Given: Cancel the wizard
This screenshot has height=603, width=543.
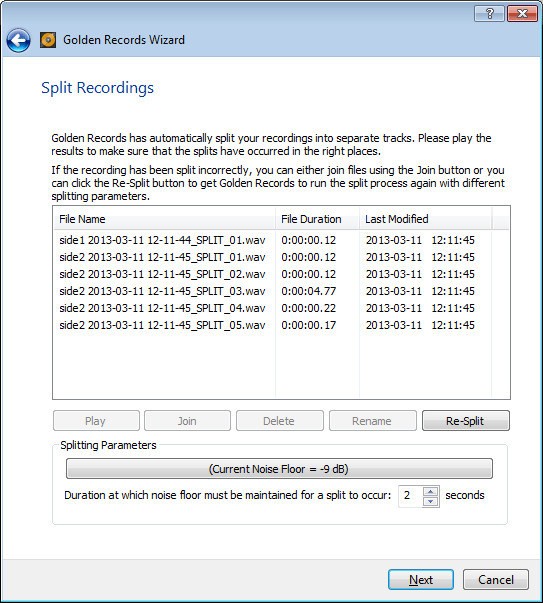Looking at the screenshot, I should point(496,580).
